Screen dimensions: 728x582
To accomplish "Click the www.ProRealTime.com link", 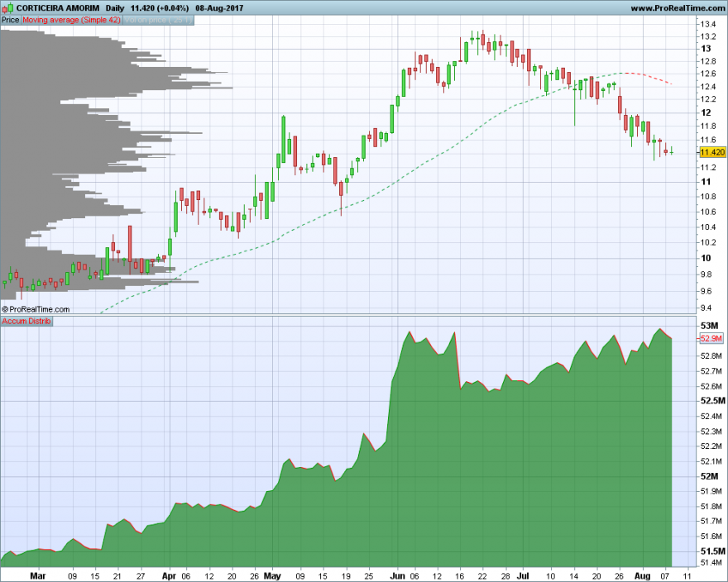I will click(x=678, y=8).
